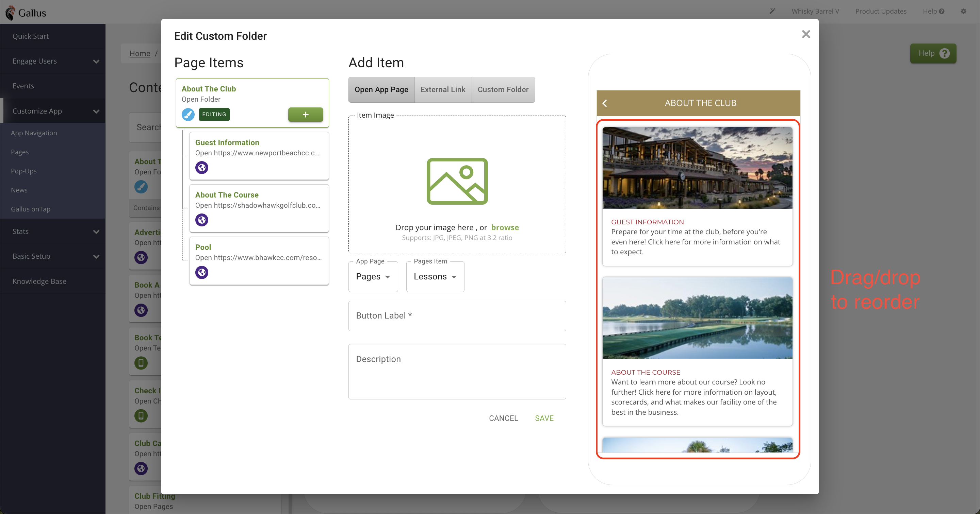
Task: Open Pop-Ups in the sidebar
Action: [x=53, y=171]
